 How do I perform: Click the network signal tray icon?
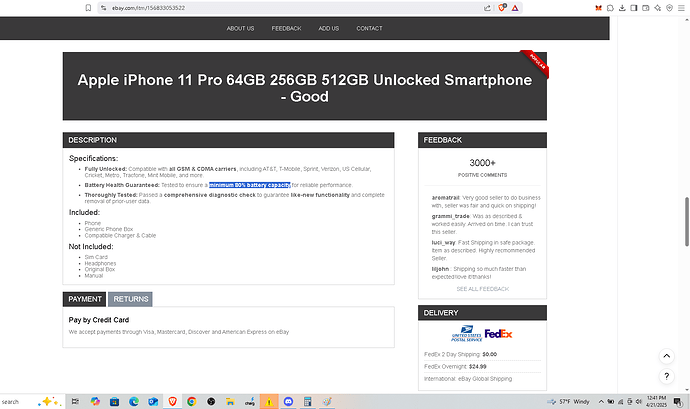tap(620, 402)
